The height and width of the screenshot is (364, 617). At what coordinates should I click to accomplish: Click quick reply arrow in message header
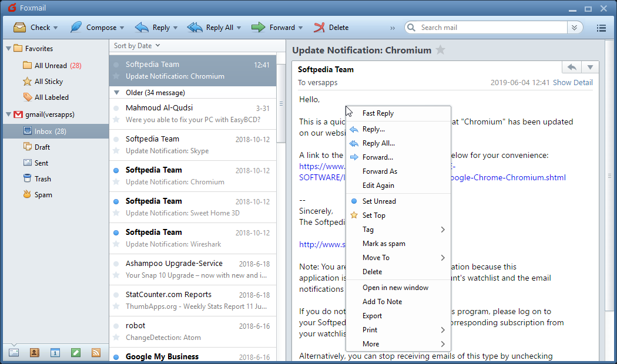point(572,67)
